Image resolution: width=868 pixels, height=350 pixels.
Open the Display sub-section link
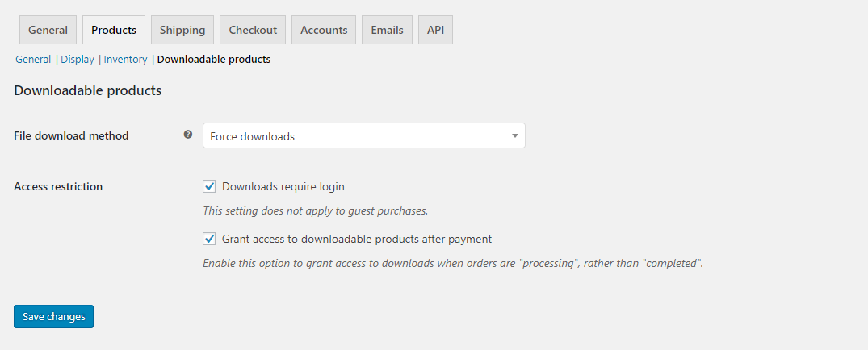coord(78,60)
